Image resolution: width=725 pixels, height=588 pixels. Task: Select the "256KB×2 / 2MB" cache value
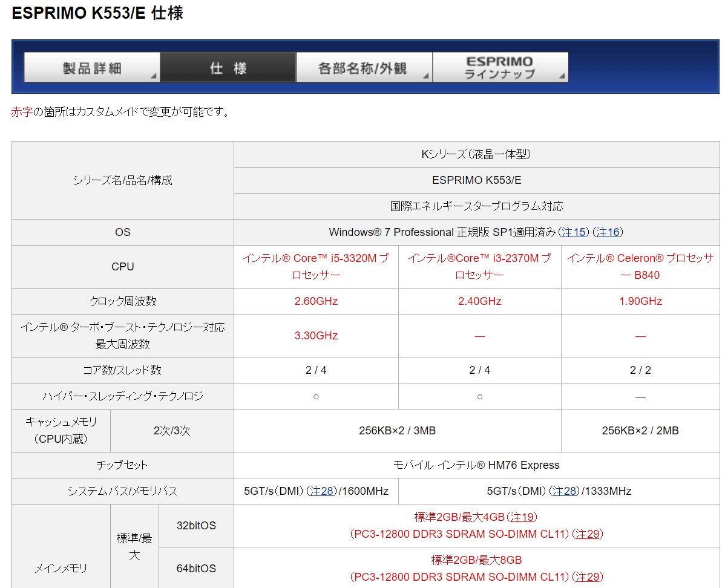click(x=640, y=430)
